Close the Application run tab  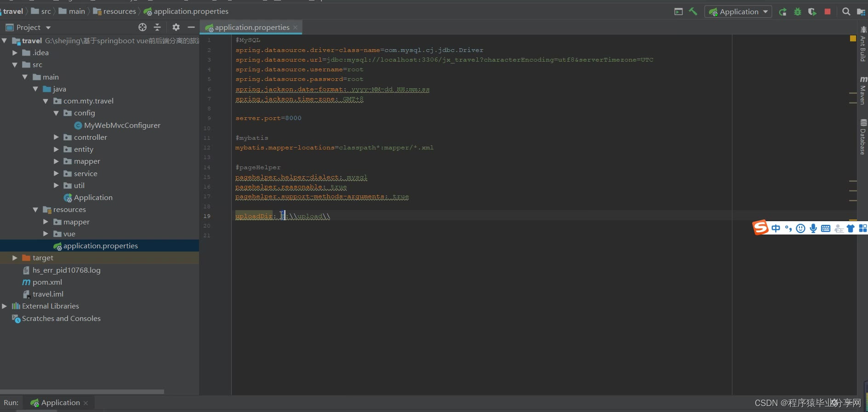pyautogui.click(x=86, y=403)
